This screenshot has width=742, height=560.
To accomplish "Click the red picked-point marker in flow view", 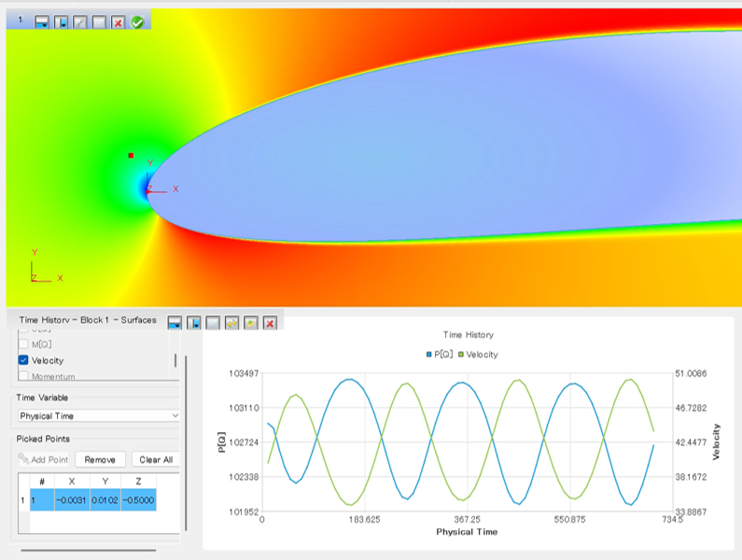I will pos(131,155).
